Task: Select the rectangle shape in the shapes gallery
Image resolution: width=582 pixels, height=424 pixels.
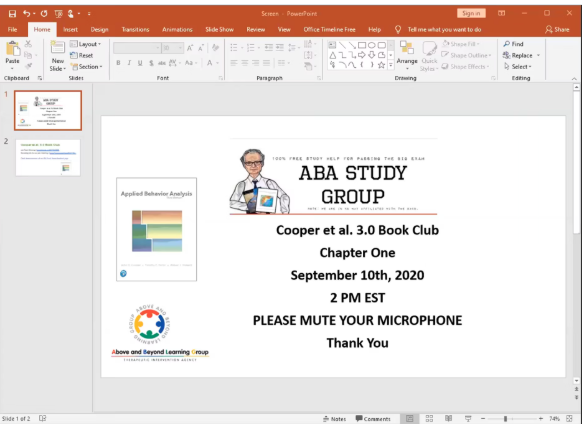Action: pos(362,45)
